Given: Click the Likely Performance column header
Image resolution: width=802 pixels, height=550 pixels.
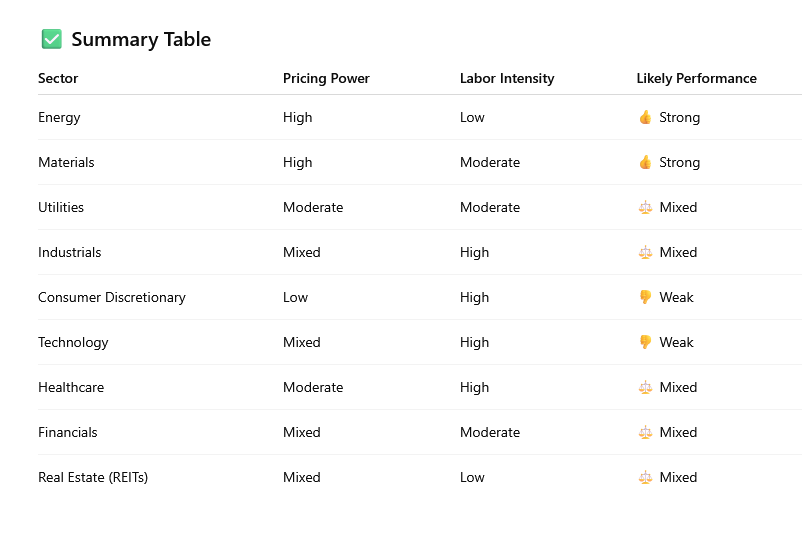Looking at the screenshot, I should [697, 78].
